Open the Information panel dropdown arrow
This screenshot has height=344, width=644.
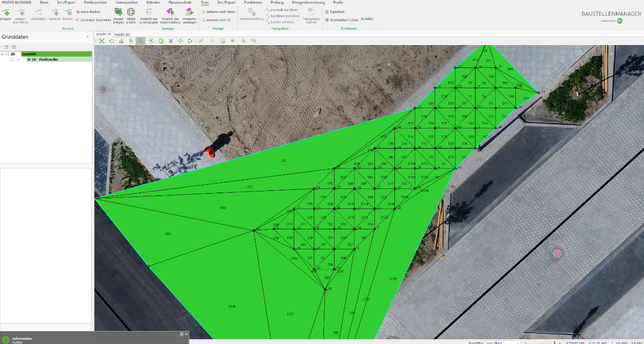click(182, 334)
